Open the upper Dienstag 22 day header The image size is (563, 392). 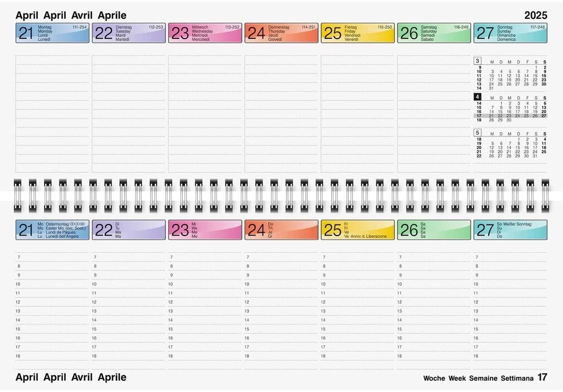pos(129,33)
